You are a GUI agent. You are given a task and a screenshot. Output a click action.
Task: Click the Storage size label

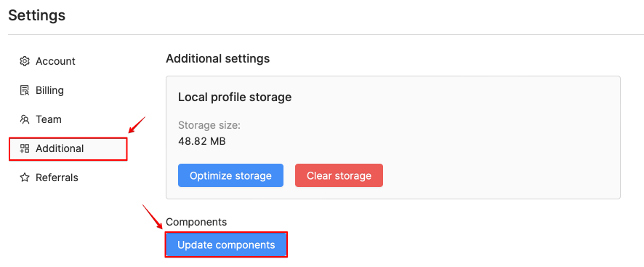(209, 125)
